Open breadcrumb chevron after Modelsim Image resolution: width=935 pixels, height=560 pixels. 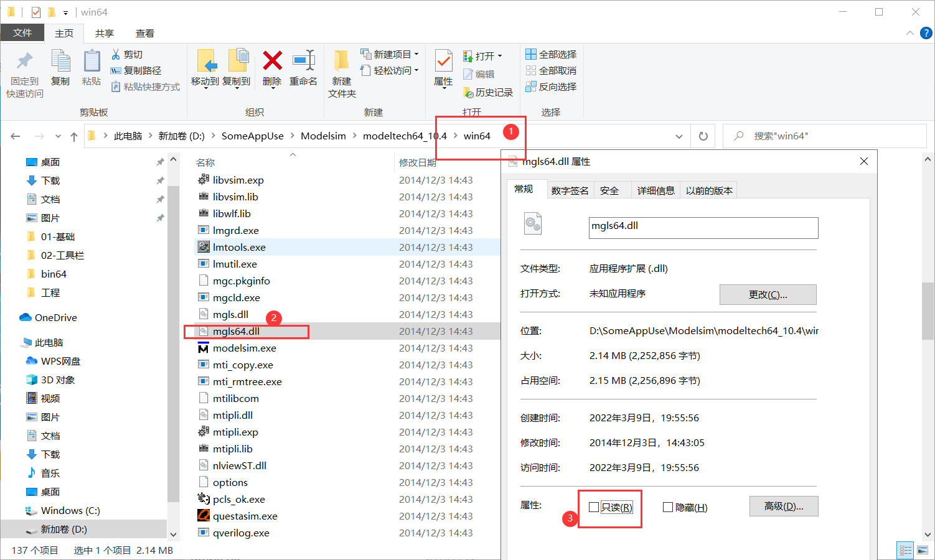point(355,136)
